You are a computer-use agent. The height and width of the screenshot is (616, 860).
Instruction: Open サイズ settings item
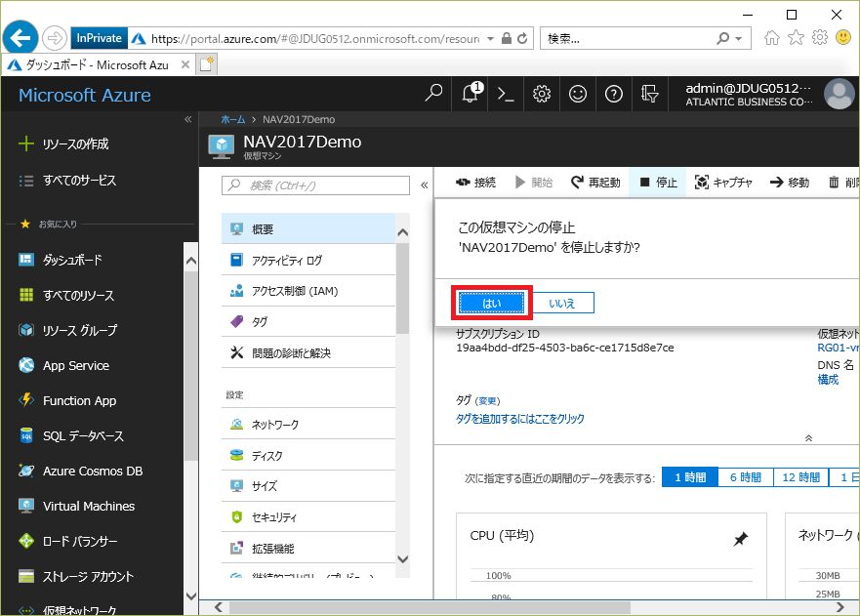coord(308,486)
